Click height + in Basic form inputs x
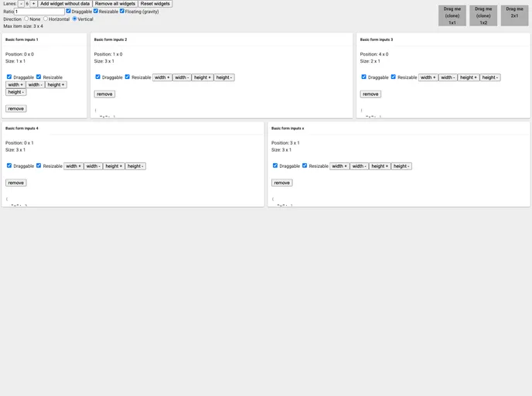This screenshot has width=532, height=396. [x=380, y=166]
